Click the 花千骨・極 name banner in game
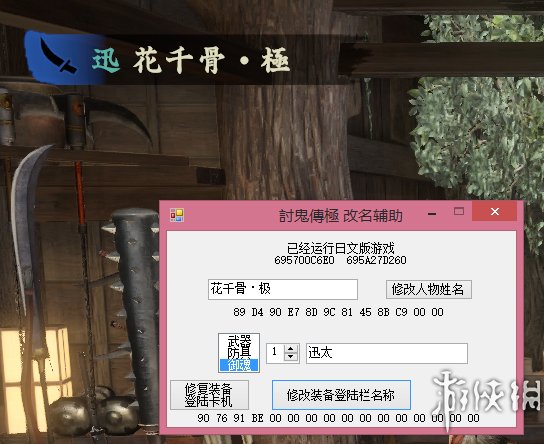The image size is (544, 444). coord(211,61)
